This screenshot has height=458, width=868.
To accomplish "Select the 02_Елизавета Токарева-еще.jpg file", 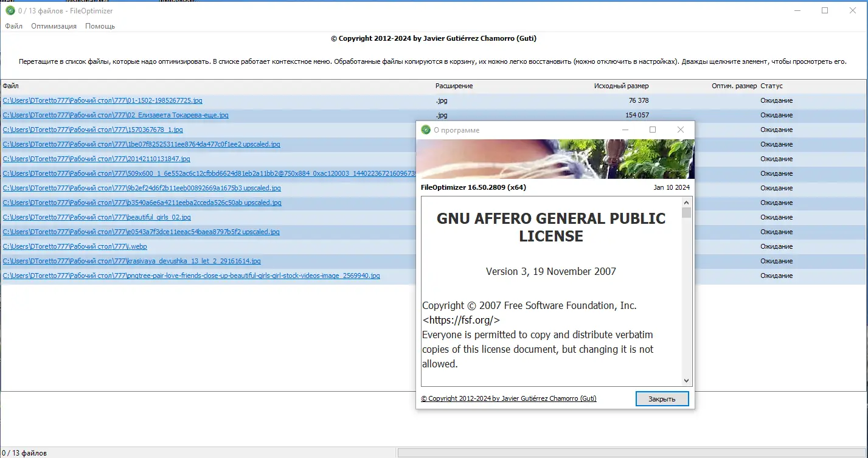I will tap(116, 115).
